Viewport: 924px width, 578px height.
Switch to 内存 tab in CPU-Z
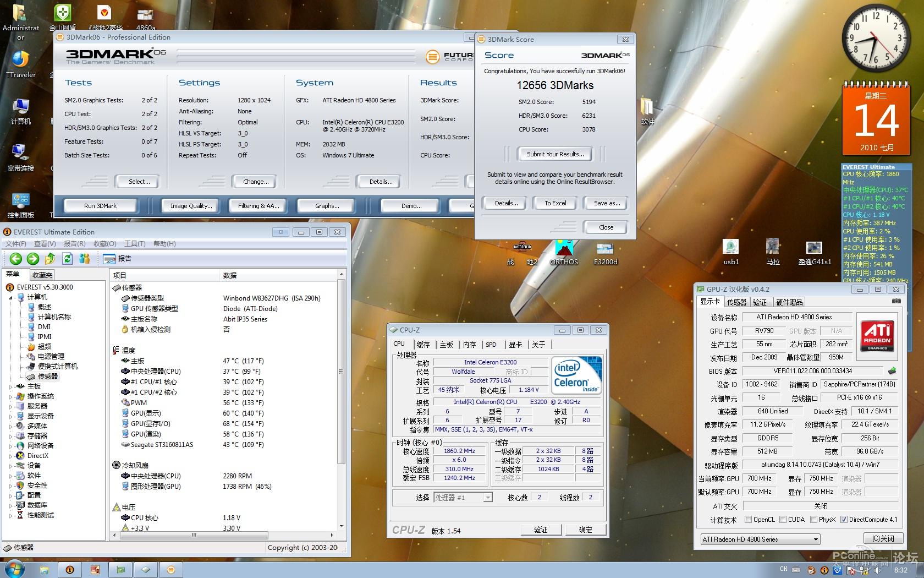[x=469, y=345]
